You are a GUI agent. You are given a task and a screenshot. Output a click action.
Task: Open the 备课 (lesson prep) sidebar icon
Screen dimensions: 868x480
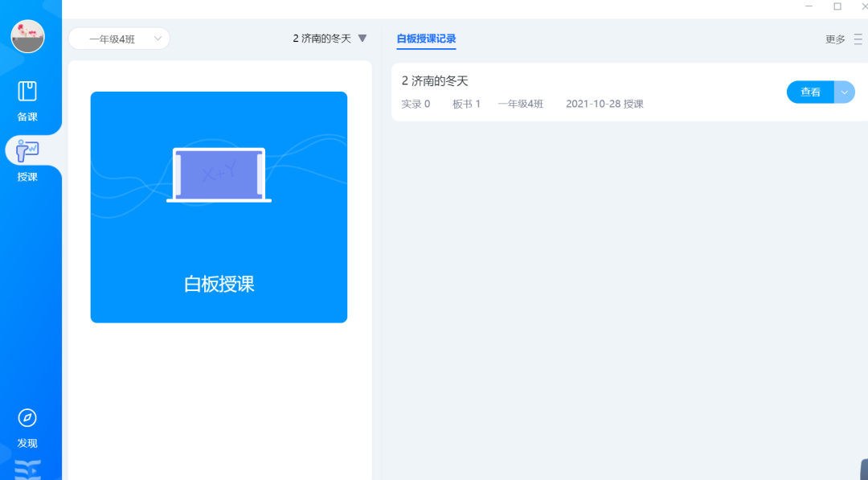pyautogui.click(x=28, y=96)
